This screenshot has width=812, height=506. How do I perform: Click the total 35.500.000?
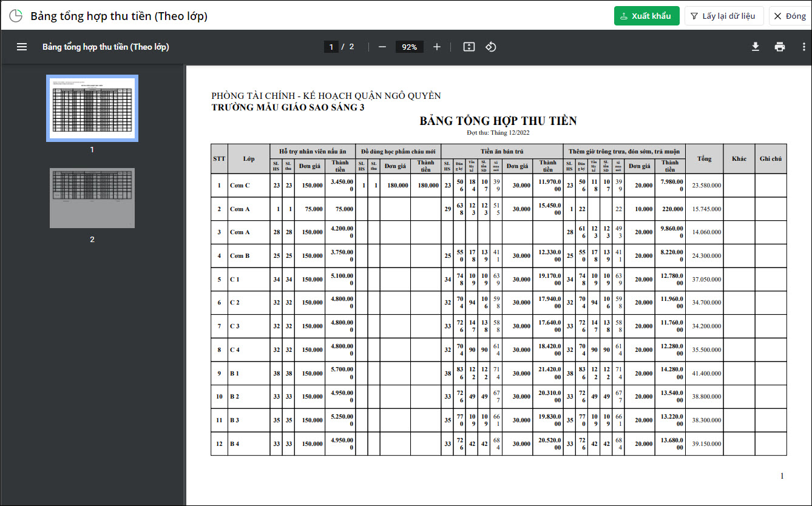[x=706, y=349]
